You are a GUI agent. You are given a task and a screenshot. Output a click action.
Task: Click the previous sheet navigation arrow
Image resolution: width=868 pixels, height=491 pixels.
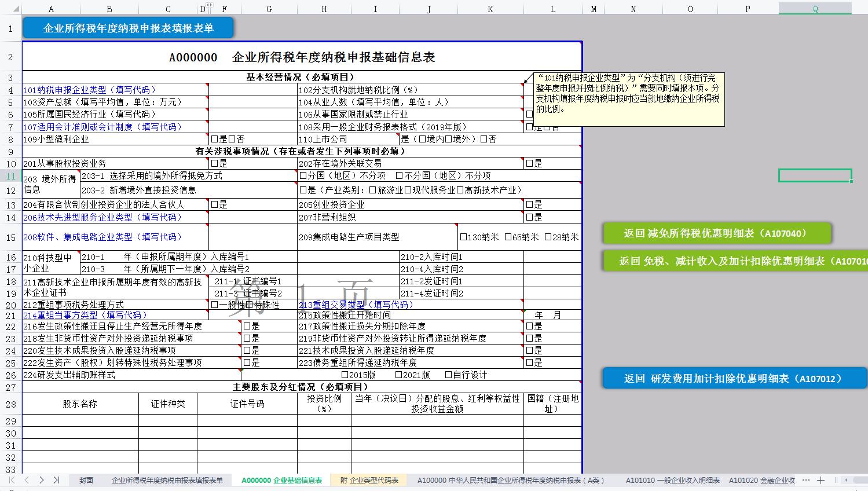pos(27,480)
